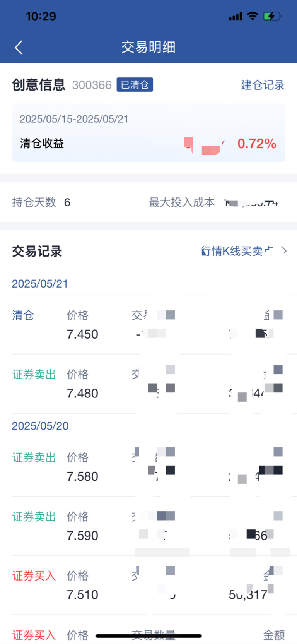Tap stock code 300366

pos(92,85)
